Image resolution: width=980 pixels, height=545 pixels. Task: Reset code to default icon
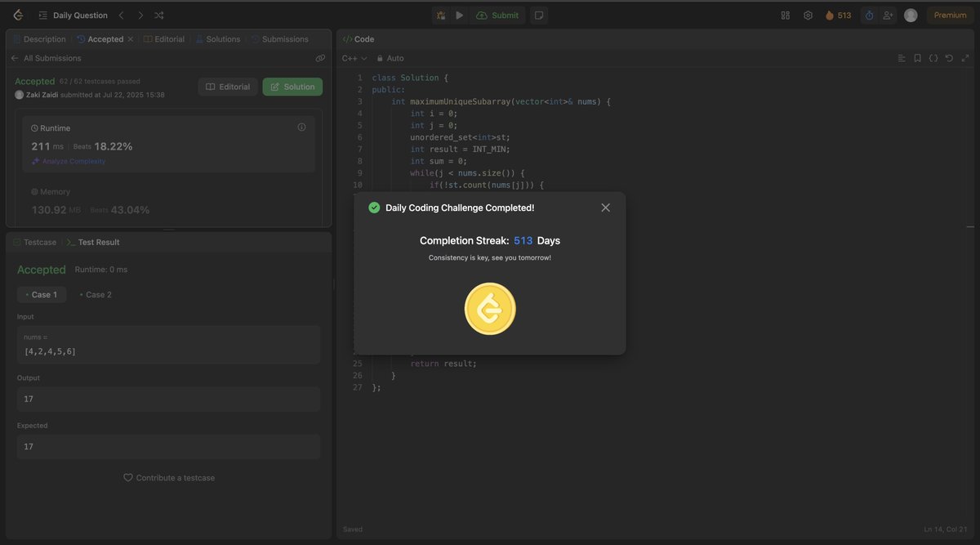click(x=949, y=58)
